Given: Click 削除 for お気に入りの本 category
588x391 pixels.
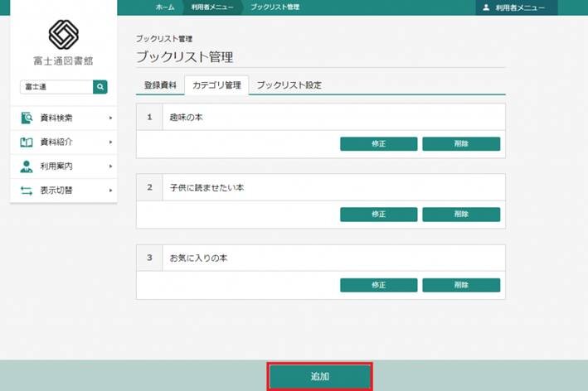Looking at the screenshot, I should (x=461, y=285).
